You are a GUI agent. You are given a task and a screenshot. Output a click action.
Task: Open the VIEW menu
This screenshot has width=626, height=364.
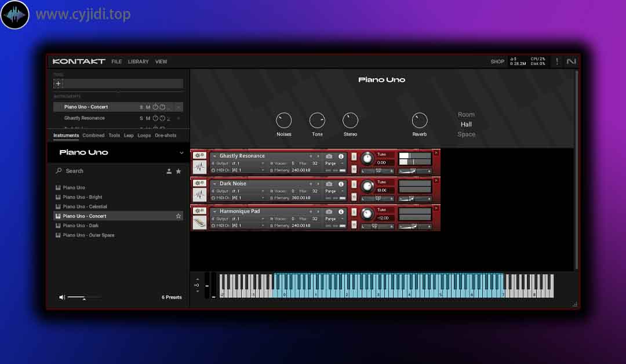click(161, 61)
